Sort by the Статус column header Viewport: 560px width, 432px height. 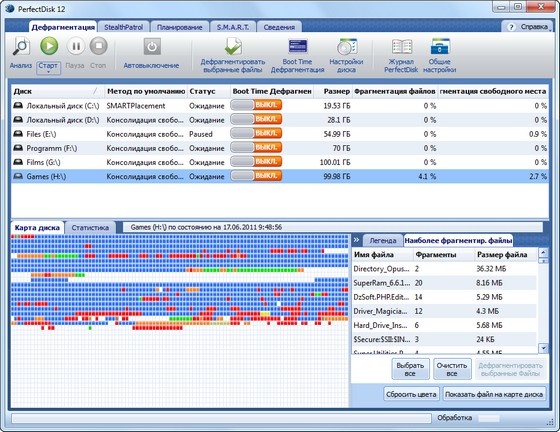click(209, 91)
